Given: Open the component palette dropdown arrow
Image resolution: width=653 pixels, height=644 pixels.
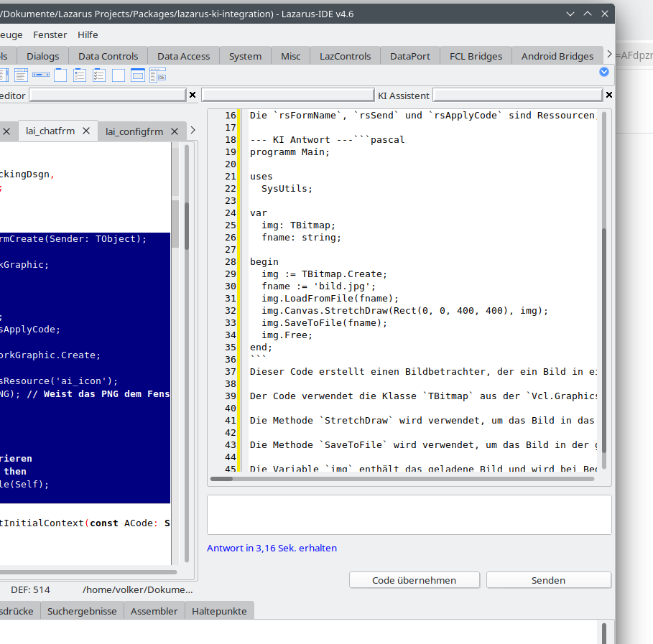Looking at the screenshot, I should click(x=604, y=72).
